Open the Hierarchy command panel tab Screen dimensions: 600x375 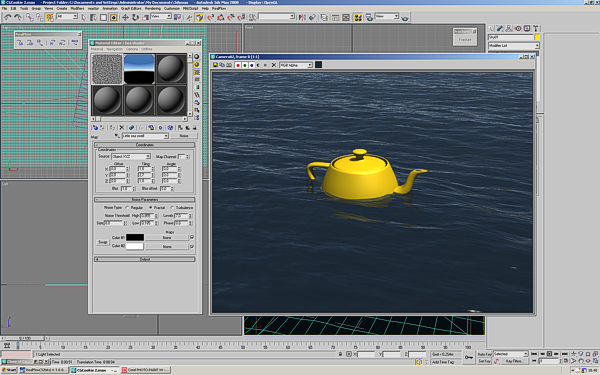509,28
